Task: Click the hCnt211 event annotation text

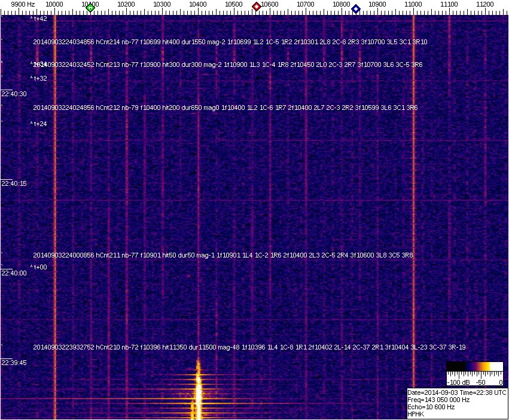Action: [223, 256]
